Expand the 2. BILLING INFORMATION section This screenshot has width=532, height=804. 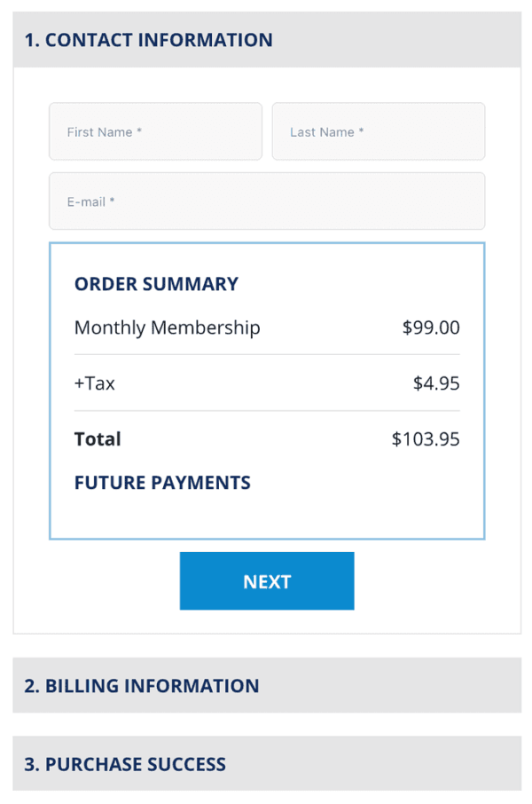pyautogui.click(x=266, y=685)
